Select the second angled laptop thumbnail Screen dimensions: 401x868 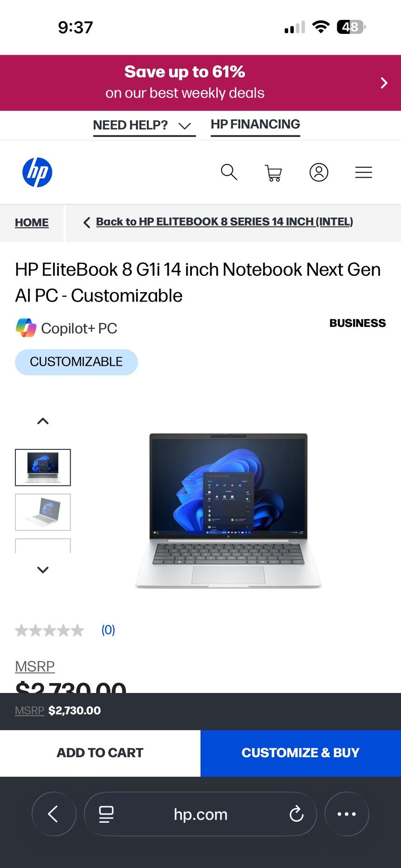point(43,512)
